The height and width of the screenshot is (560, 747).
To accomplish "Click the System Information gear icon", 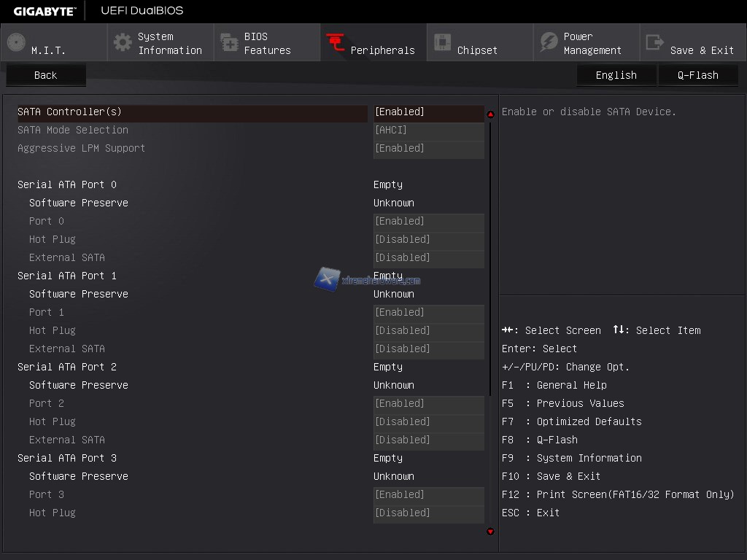I will coord(123,42).
